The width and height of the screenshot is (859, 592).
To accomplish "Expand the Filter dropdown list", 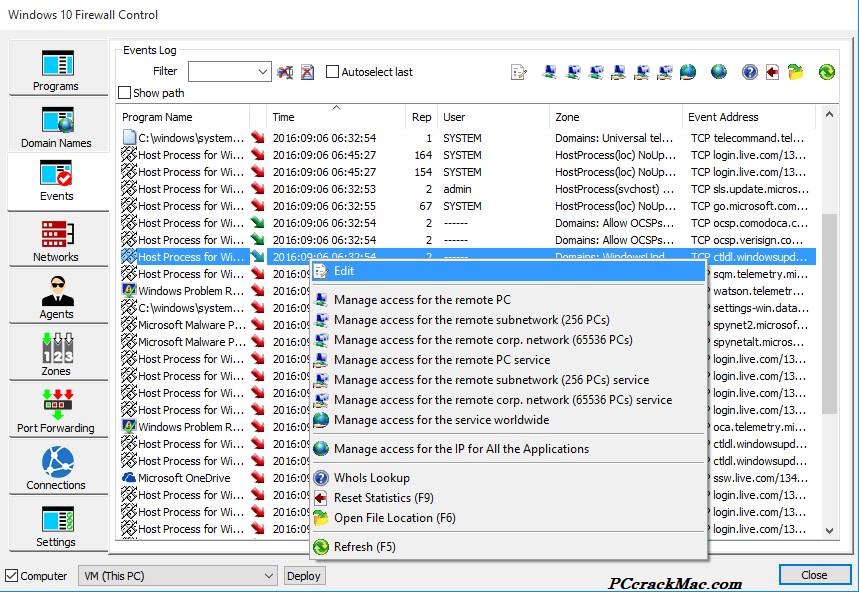I will tap(262, 71).
